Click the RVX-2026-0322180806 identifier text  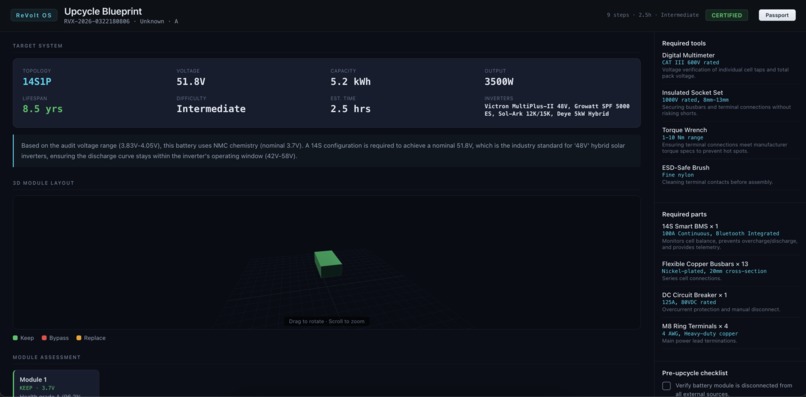pos(97,22)
